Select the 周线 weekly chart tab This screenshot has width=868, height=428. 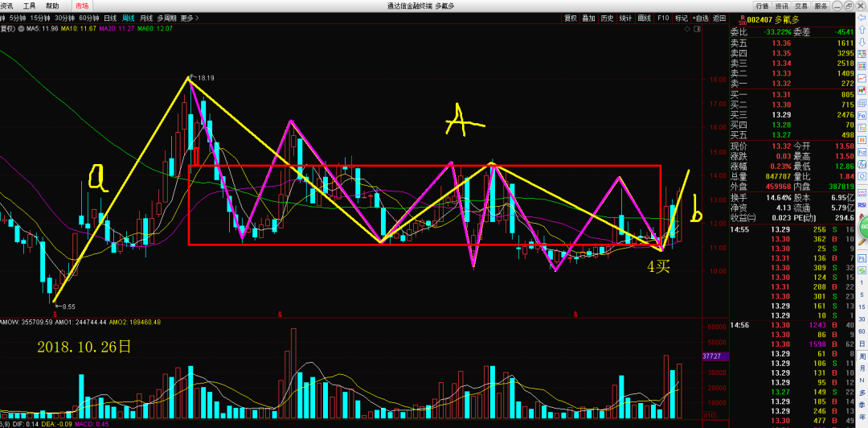(129, 18)
